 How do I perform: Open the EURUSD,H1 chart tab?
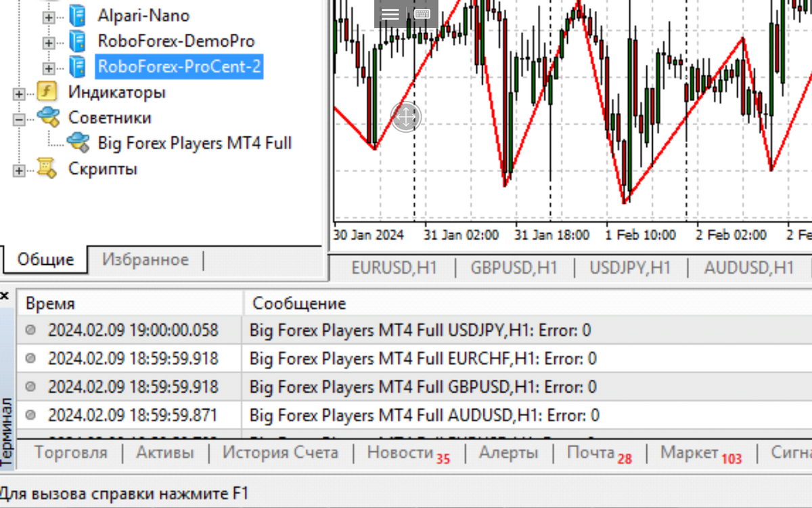click(x=394, y=268)
